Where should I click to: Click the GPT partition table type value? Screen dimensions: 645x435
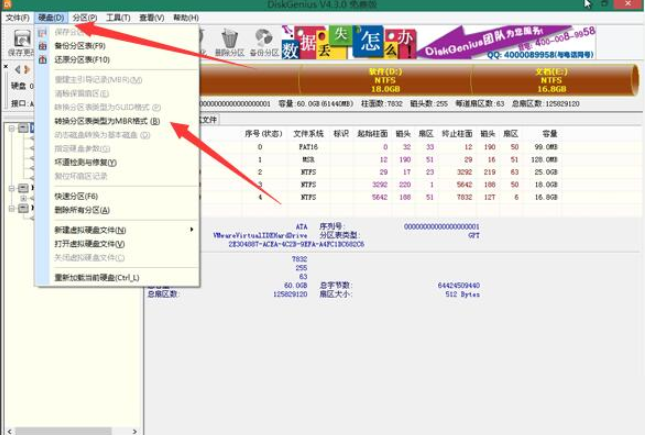474,235
